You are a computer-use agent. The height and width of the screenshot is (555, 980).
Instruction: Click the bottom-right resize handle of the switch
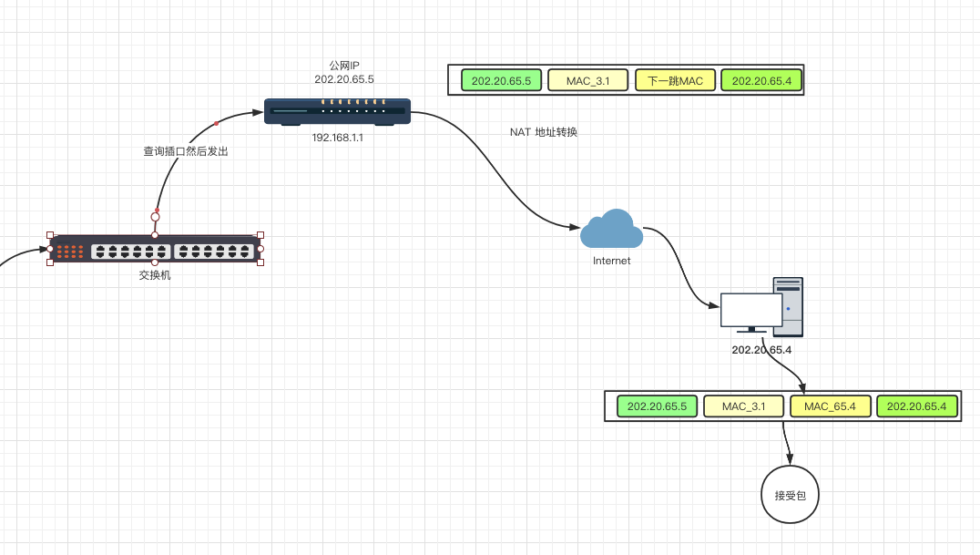pyautogui.click(x=260, y=262)
